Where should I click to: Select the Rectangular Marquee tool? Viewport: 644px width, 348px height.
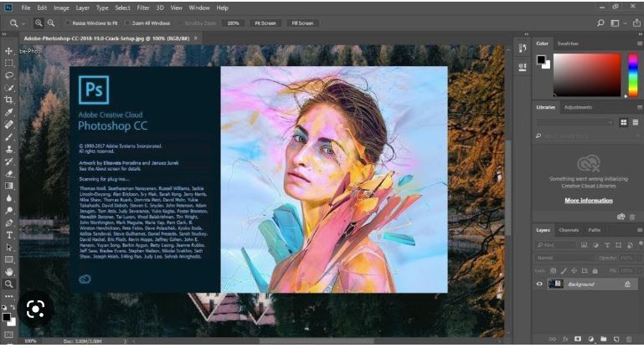click(9, 63)
